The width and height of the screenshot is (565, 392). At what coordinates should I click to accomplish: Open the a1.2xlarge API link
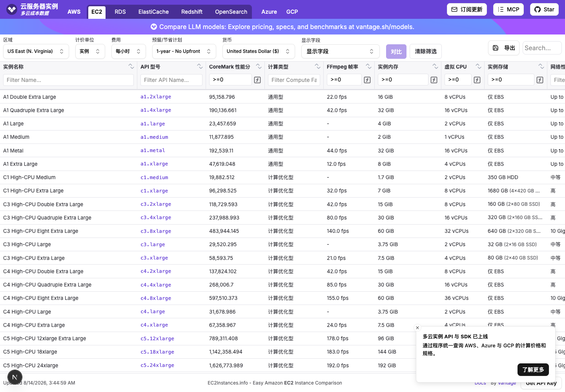coord(156,97)
